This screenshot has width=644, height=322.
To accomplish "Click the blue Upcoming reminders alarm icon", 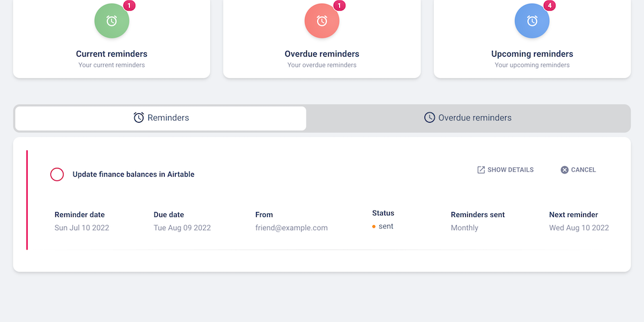I will [x=531, y=21].
